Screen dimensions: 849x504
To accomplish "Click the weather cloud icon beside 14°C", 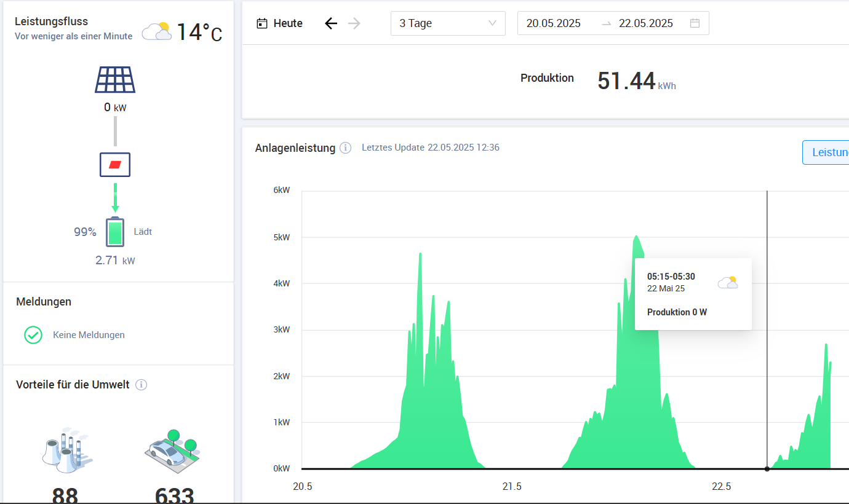I will pos(156,31).
